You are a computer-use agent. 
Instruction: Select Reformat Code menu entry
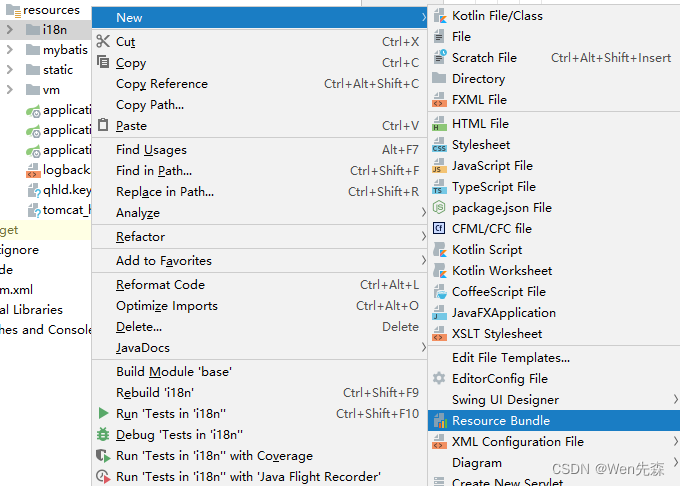[259, 285]
